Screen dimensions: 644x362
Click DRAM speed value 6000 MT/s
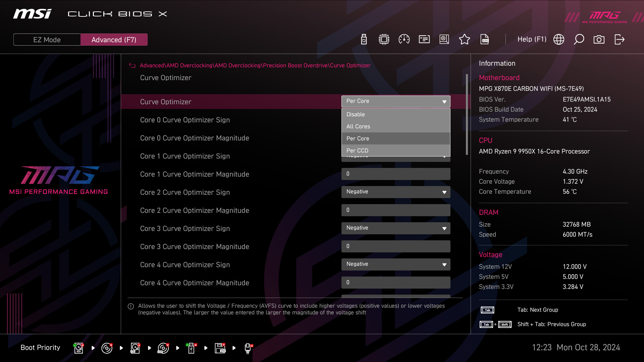578,235
